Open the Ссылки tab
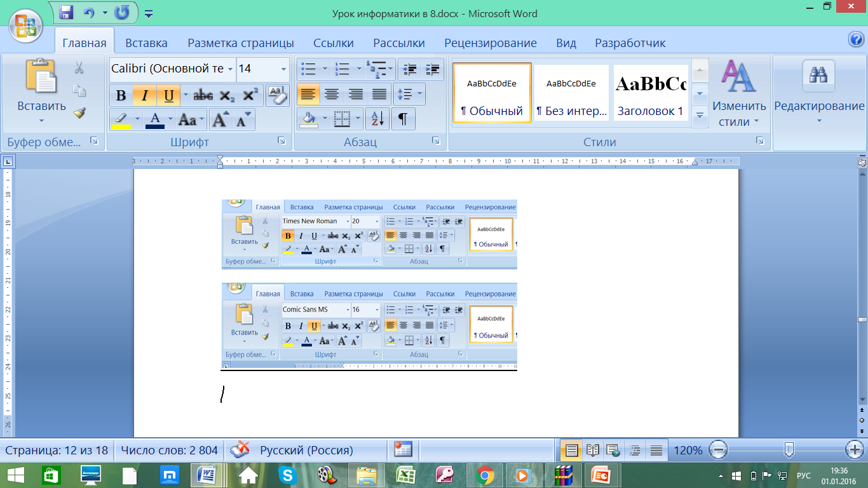The width and height of the screenshot is (868, 488). click(x=334, y=43)
